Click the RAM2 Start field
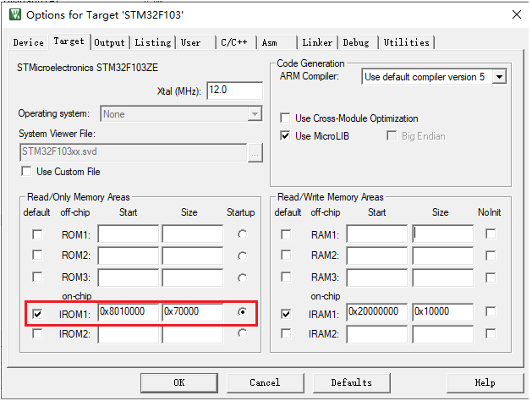Viewport: 532px width, 401px height. [x=377, y=255]
